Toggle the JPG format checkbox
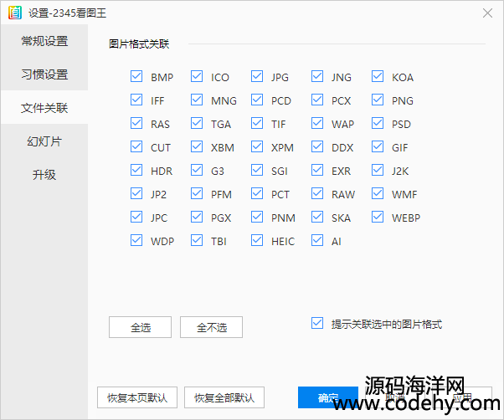The image size is (504, 420). pos(257,77)
